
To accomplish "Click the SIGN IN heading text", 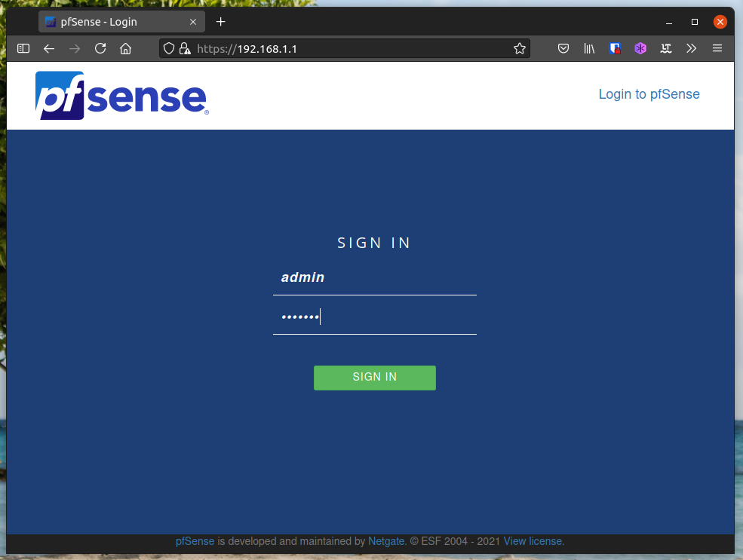I will click(374, 243).
